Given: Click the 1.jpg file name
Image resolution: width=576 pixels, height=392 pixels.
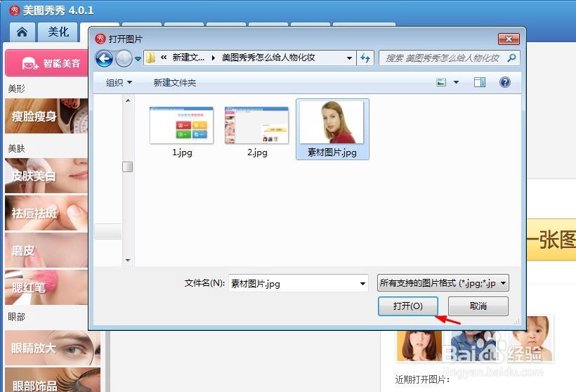Looking at the screenshot, I should (182, 152).
